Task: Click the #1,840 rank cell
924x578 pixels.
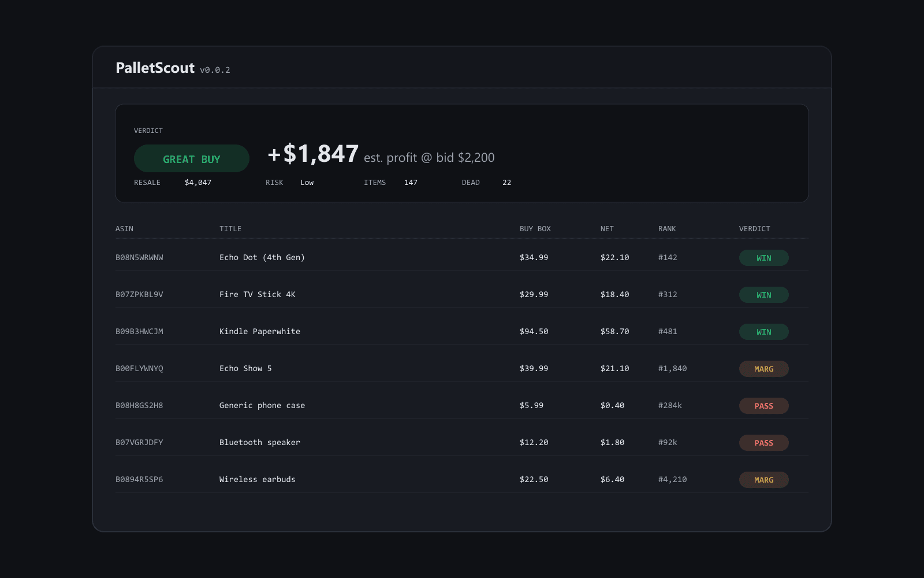Action: pos(673,369)
